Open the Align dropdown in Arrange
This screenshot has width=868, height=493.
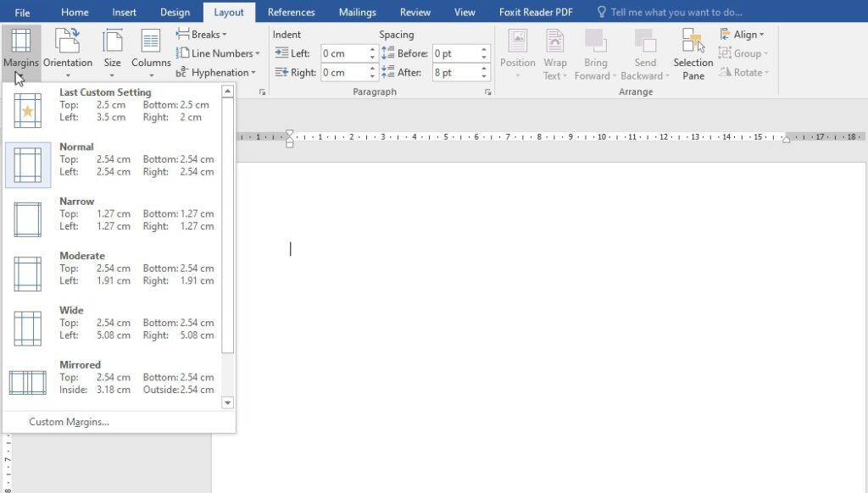pos(743,35)
